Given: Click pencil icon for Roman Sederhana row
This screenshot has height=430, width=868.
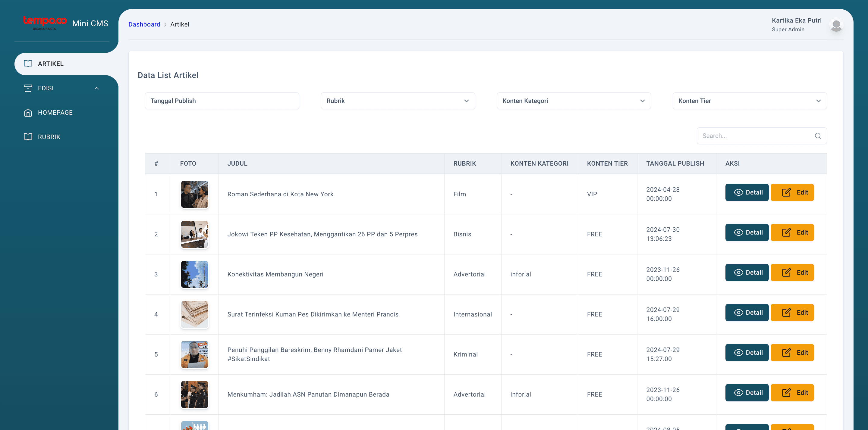Looking at the screenshot, I should click(x=786, y=192).
